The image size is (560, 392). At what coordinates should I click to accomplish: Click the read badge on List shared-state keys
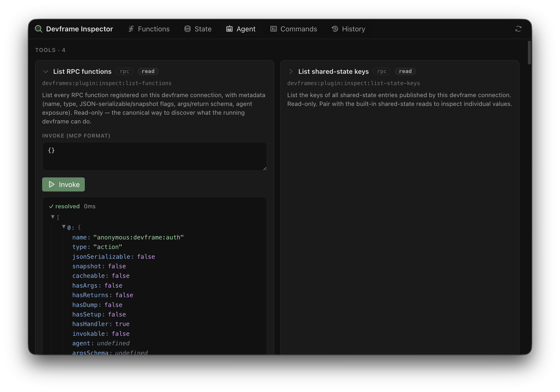click(x=405, y=72)
